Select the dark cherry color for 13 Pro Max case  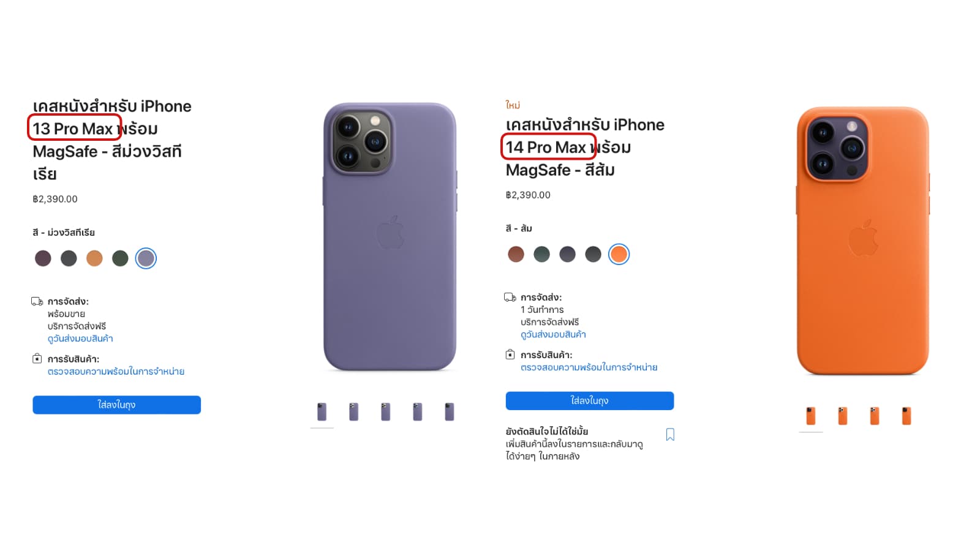point(43,258)
